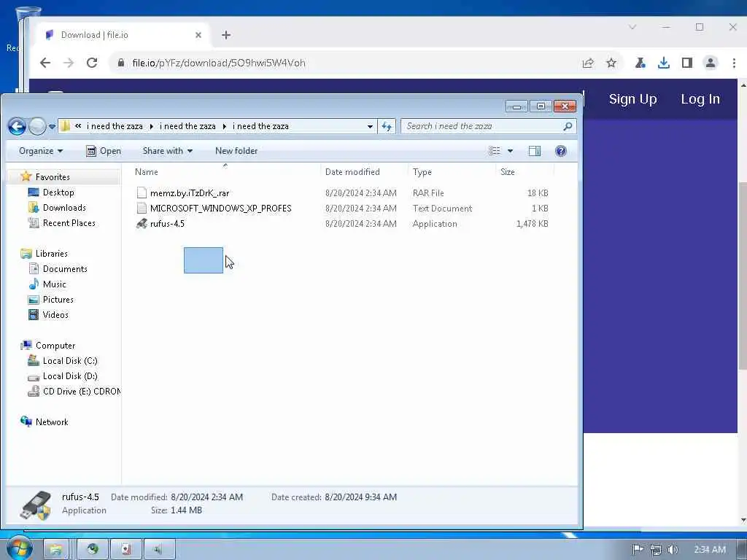747x560 pixels.
Task: Open Recent Places in sidebar
Action: [69, 223]
